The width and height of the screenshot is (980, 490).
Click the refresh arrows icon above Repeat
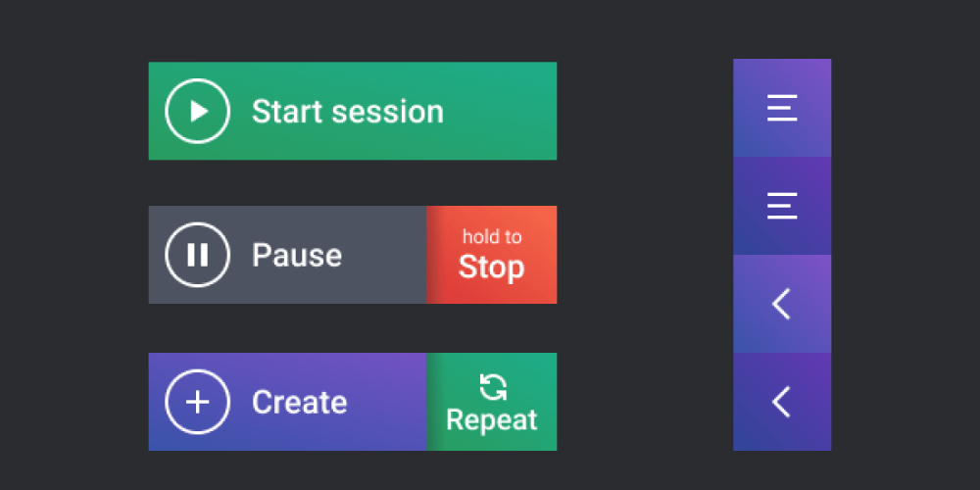point(493,387)
